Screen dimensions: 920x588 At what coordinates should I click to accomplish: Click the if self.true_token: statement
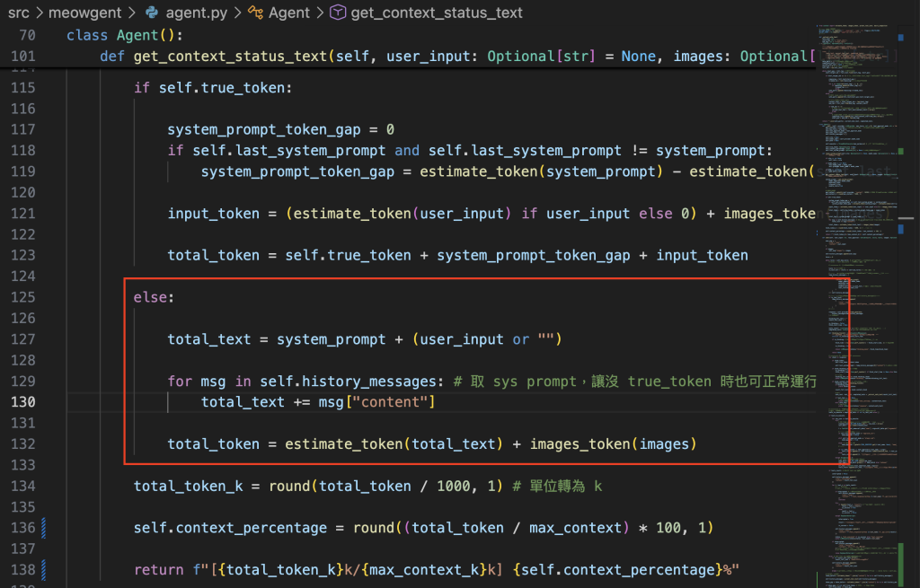(213, 88)
